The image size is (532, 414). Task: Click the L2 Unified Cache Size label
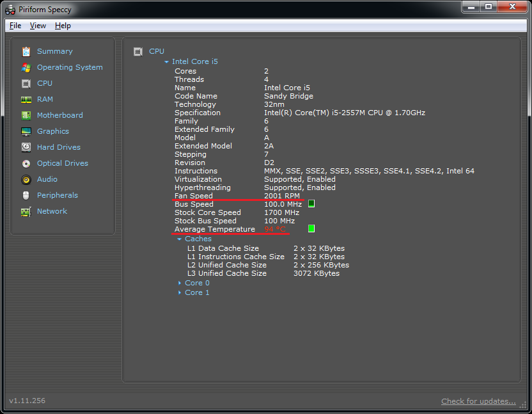pyautogui.click(x=227, y=265)
